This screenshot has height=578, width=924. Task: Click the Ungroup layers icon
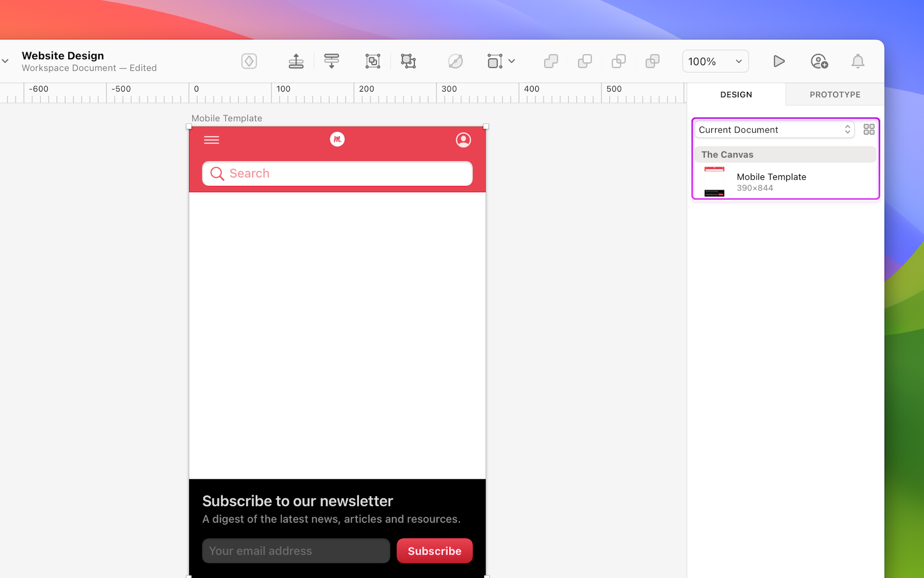pos(408,61)
